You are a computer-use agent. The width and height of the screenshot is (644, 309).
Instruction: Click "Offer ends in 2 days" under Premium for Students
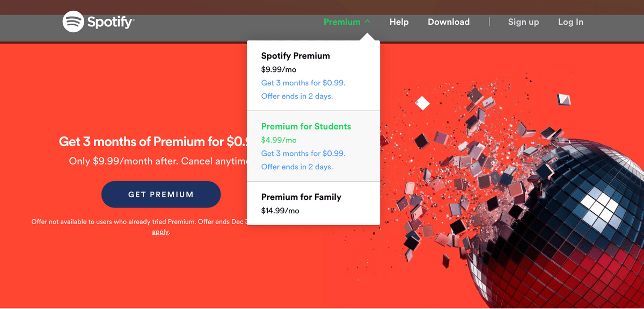[297, 167]
